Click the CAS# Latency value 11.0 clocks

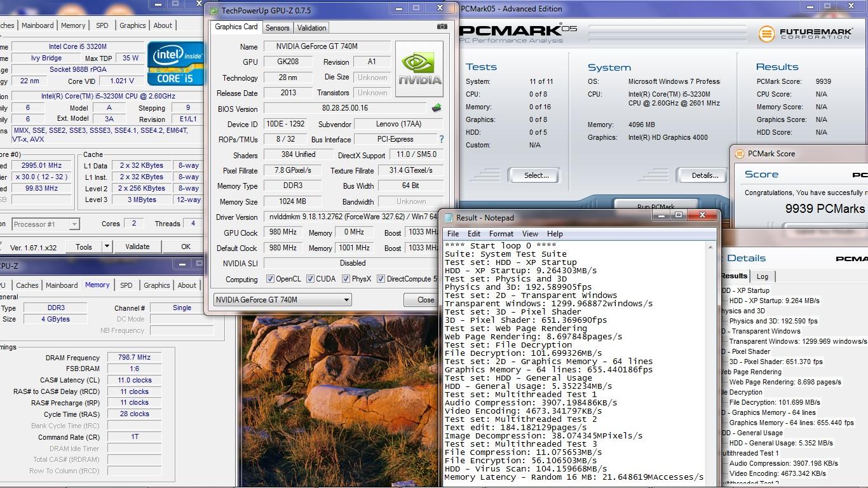(x=134, y=380)
